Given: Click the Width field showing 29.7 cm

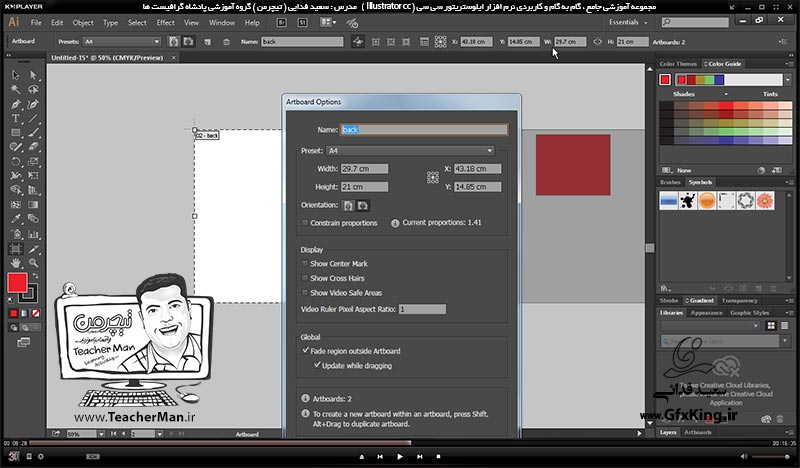Looking at the screenshot, I should (364, 169).
